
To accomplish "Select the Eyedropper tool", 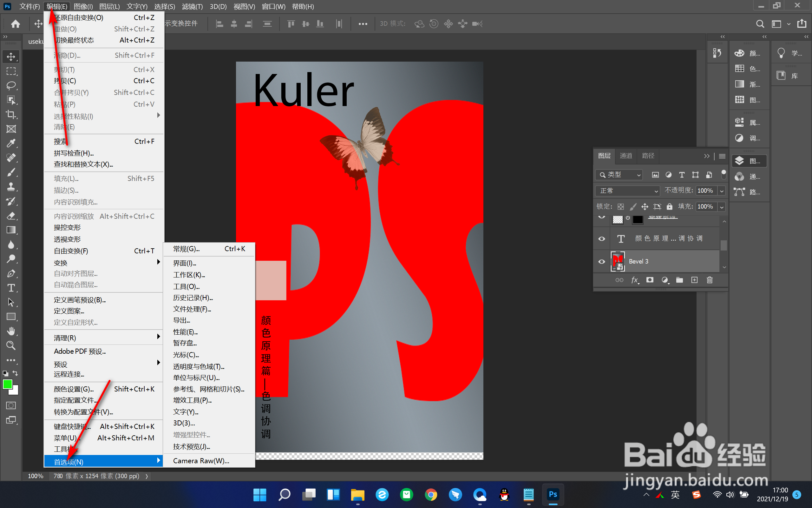I will pos(11,143).
